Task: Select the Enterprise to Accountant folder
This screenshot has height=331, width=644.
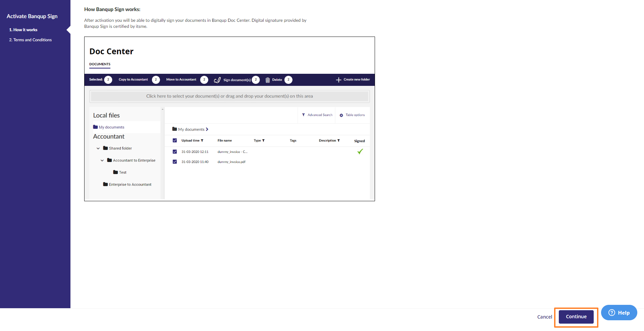Action: tap(130, 184)
